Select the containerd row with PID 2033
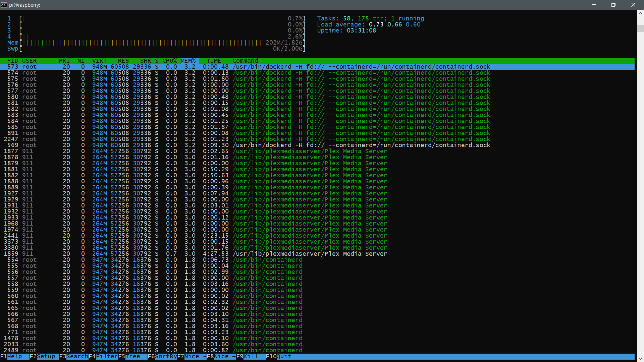This screenshot has height=362, width=644. [317, 344]
